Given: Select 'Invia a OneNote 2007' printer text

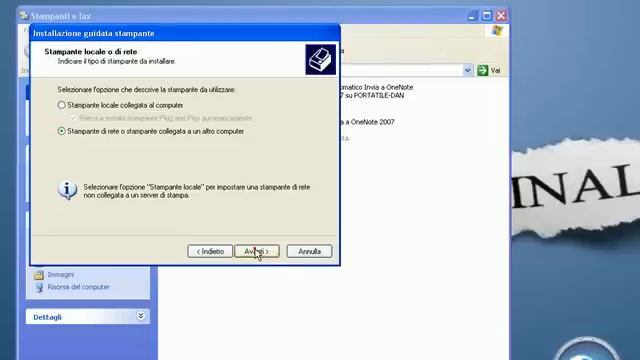Looking at the screenshot, I should pyautogui.click(x=367, y=122).
